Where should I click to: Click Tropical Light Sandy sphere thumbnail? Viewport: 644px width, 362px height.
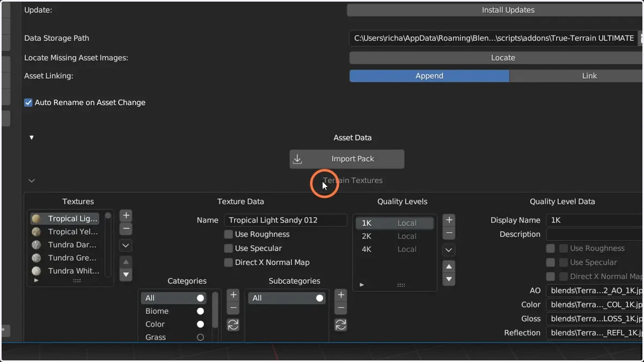36,219
